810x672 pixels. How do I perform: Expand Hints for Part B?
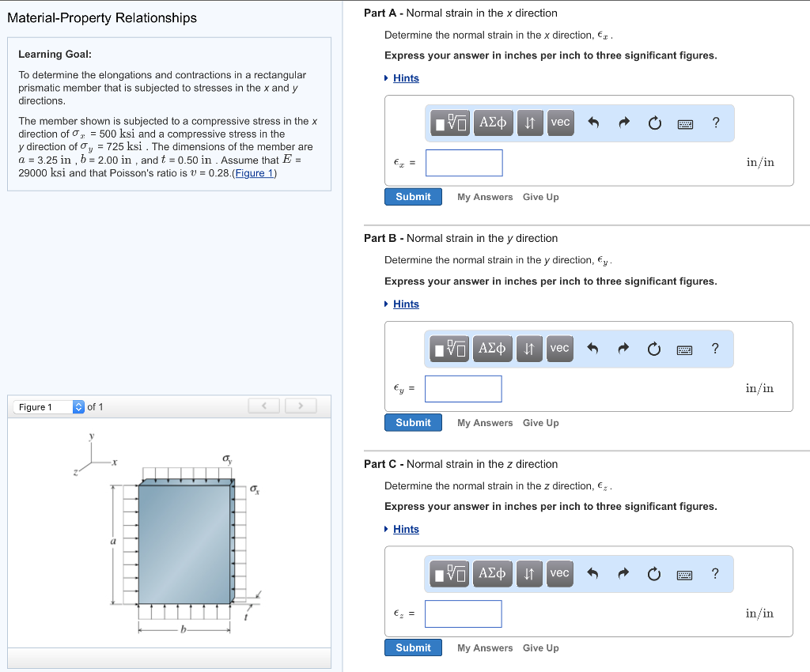pos(406,304)
